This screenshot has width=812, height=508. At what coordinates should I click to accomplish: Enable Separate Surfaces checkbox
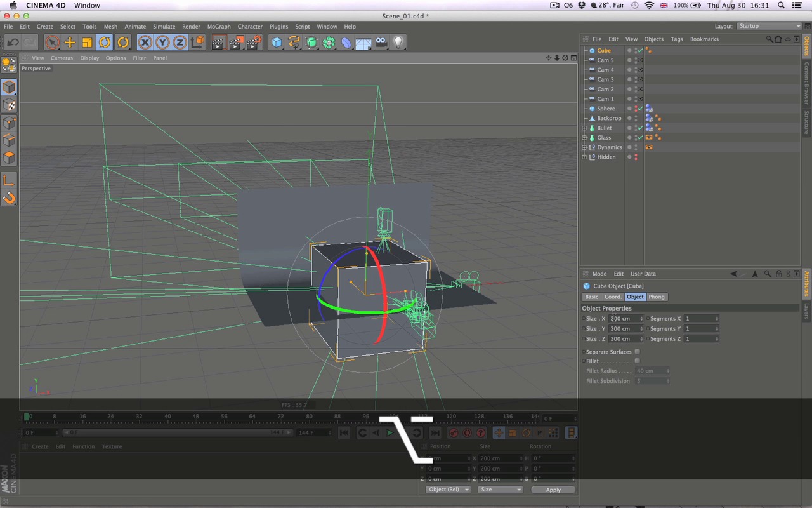pyautogui.click(x=637, y=352)
